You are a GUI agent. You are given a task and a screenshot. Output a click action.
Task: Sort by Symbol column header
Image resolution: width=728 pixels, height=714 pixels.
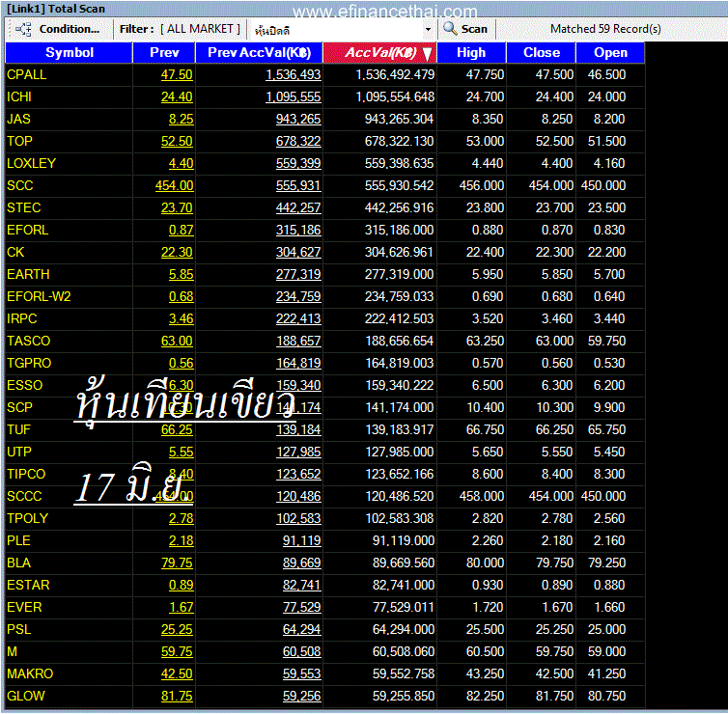69,52
